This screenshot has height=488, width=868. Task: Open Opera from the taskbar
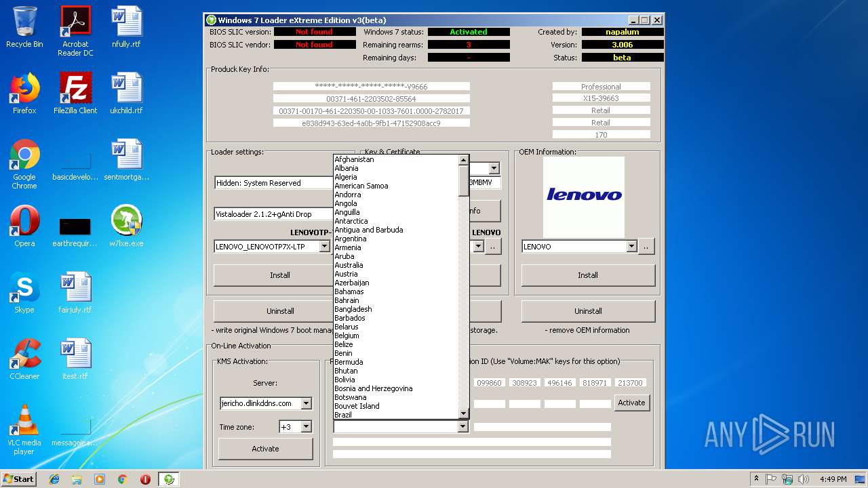(x=145, y=479)
